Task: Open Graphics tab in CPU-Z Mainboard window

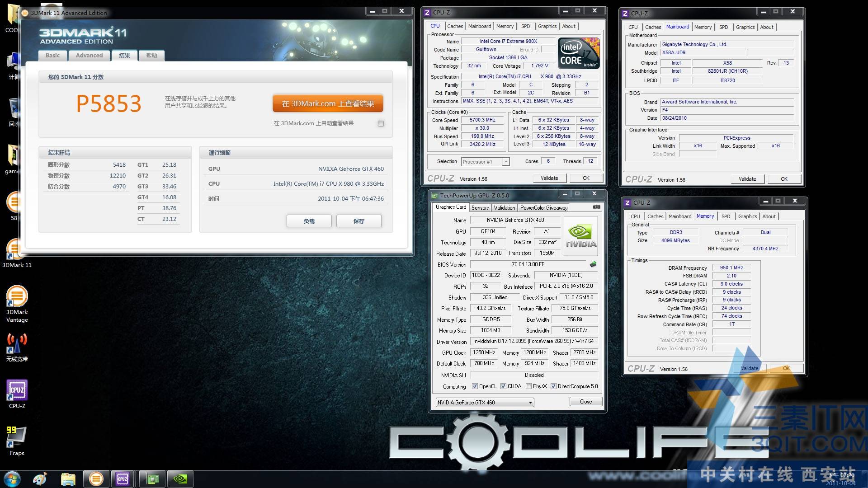Action: pos(745,27)
